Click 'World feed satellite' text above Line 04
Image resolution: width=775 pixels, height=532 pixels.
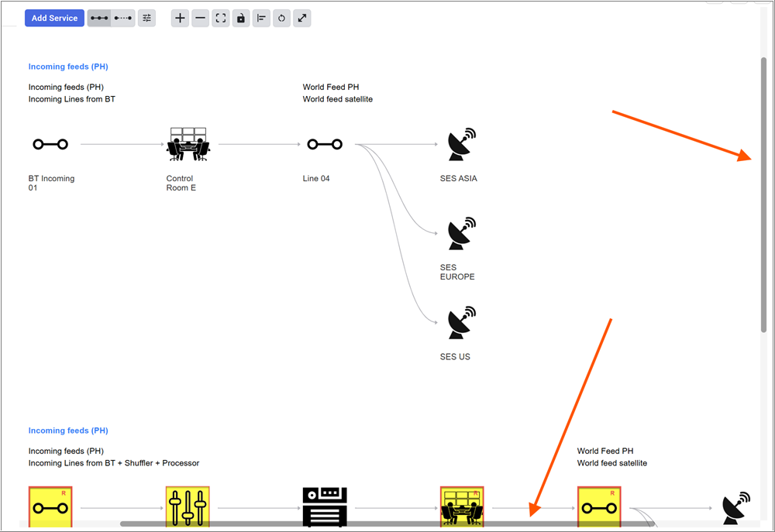(338, 99)
